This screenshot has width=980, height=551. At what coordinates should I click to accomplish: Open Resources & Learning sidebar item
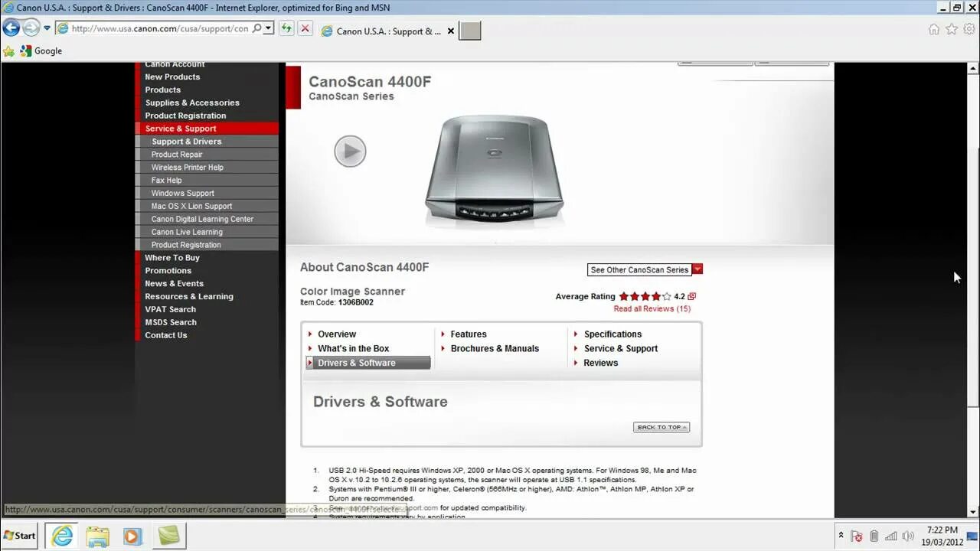[x=189, y=297]
